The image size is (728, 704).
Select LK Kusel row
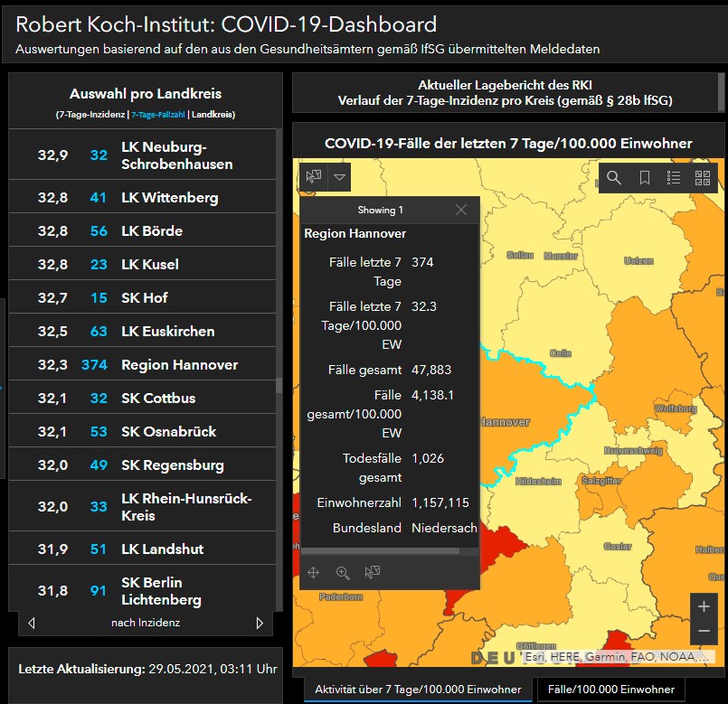coord(142,264)
